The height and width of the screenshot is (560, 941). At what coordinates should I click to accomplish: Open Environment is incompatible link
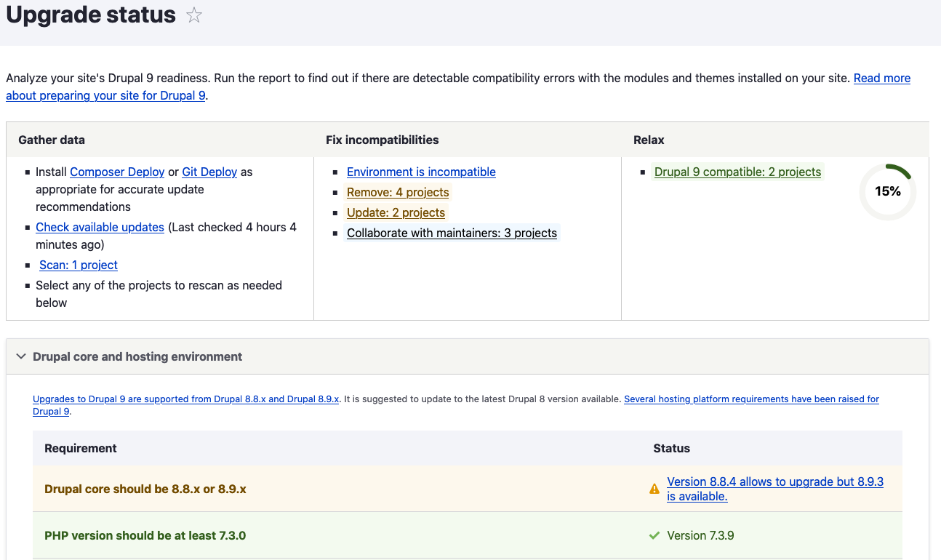421,172
